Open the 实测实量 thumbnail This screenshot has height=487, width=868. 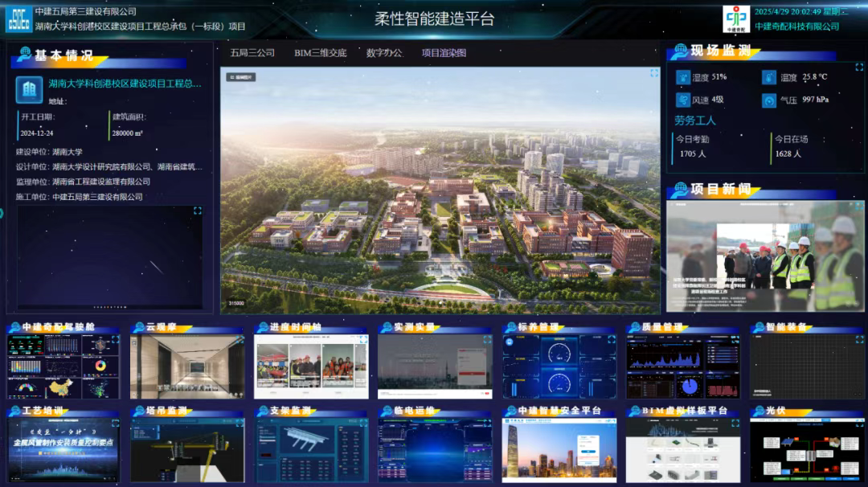pyautogui.click(x=435, y=366)
